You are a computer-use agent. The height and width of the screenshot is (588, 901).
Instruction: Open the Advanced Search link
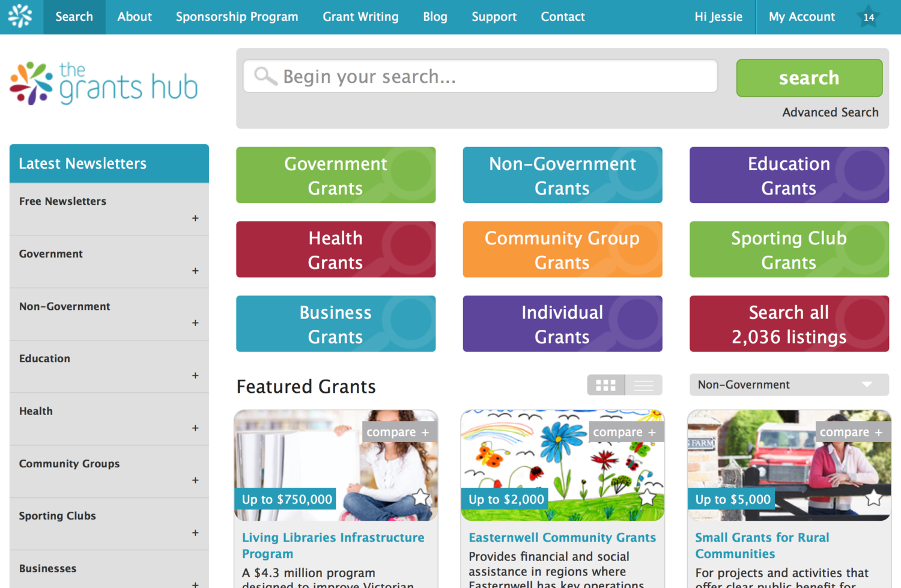830,112
